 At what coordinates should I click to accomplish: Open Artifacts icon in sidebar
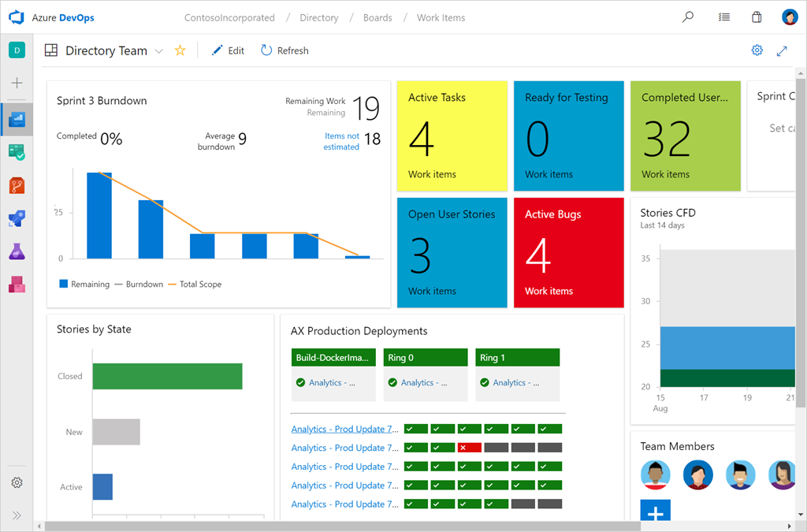tap(17, 285)
